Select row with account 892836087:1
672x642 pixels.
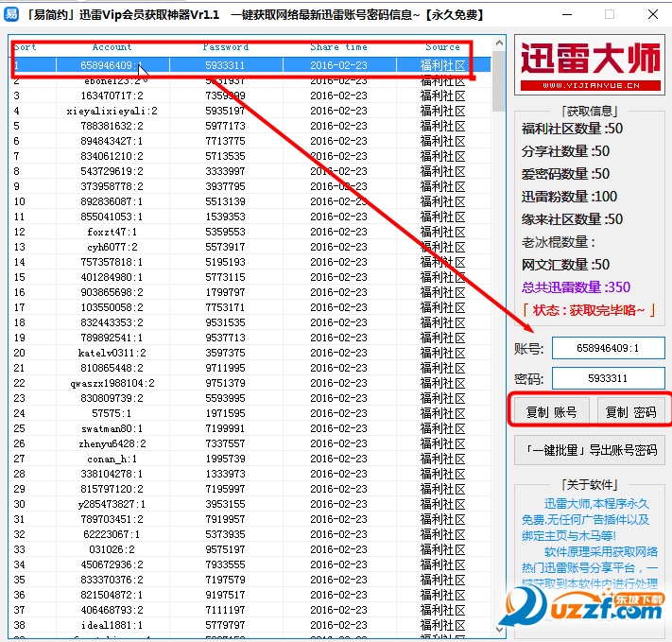pyautogui.click(x=250, y=201)
